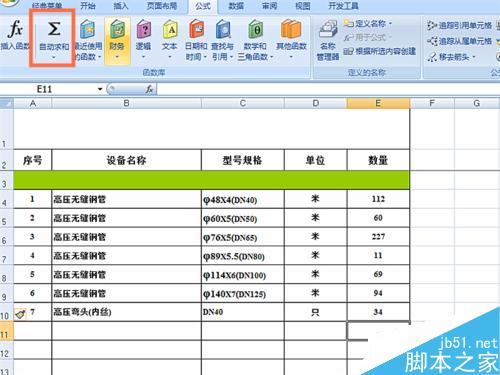Screen dimensions: 500x375
Task: Click cell φ48X4(DN40)
Action: [243, 199]
